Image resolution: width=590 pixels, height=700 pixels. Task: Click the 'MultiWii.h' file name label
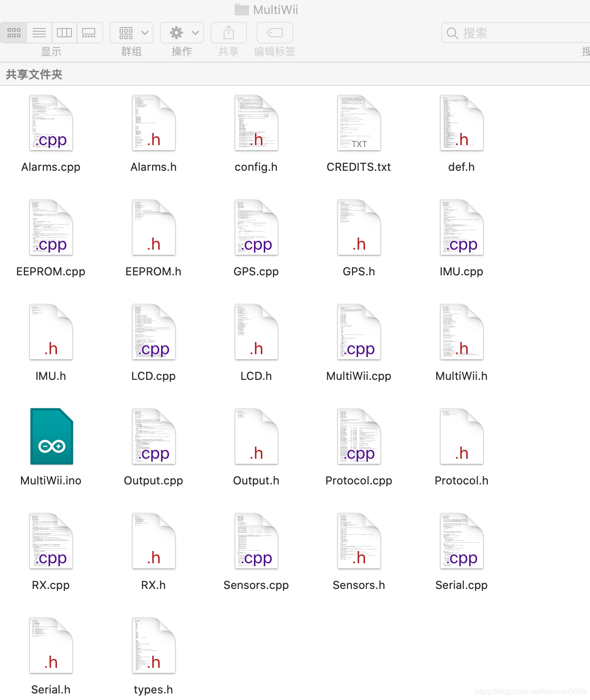[462, 376]
